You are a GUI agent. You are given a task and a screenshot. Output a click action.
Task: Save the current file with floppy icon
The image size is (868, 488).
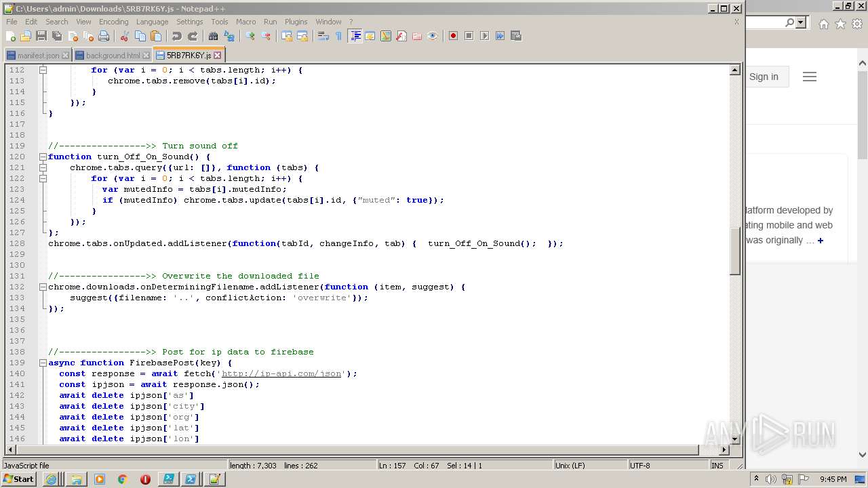41,36
